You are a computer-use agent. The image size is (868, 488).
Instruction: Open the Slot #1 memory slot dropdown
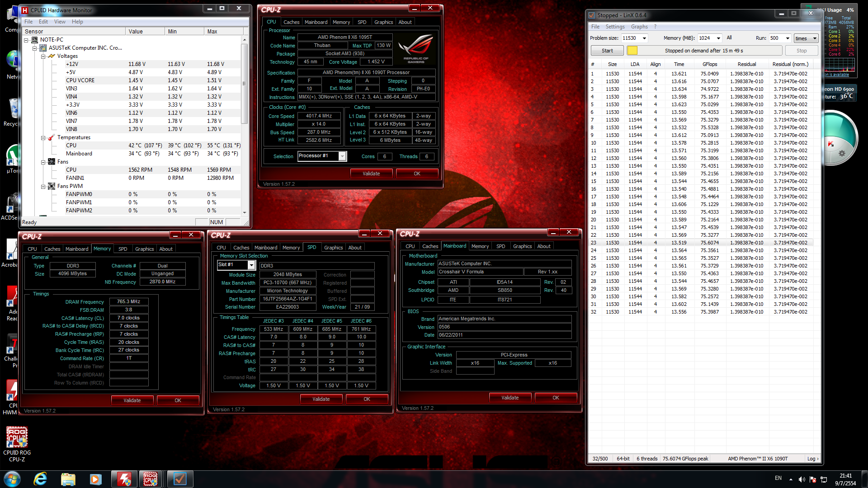[x=252, y=265]
